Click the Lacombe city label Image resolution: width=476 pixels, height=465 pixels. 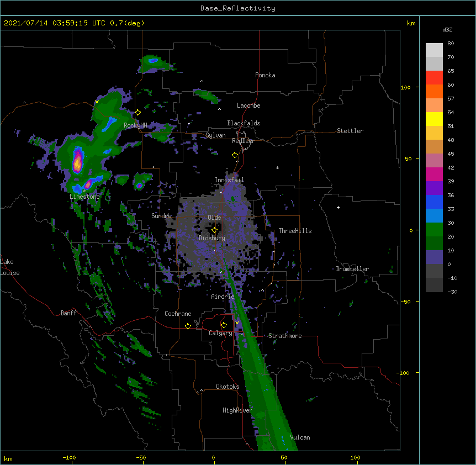[x=248, y=105]
